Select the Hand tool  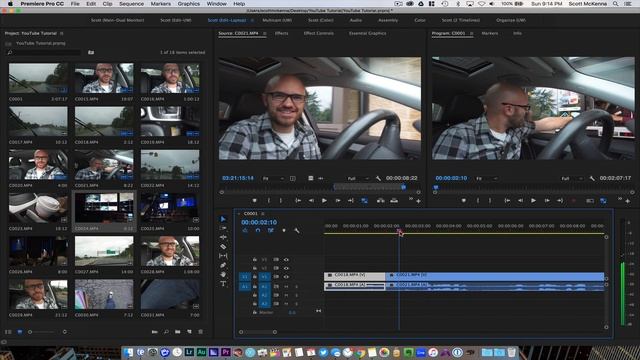click(223, 274)
